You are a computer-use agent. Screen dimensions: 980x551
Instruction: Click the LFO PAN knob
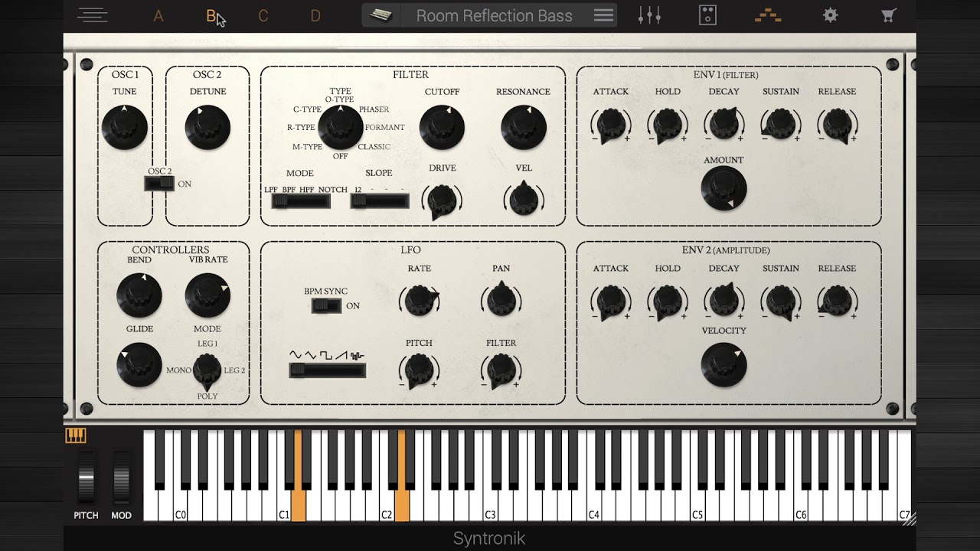(501, 299)
